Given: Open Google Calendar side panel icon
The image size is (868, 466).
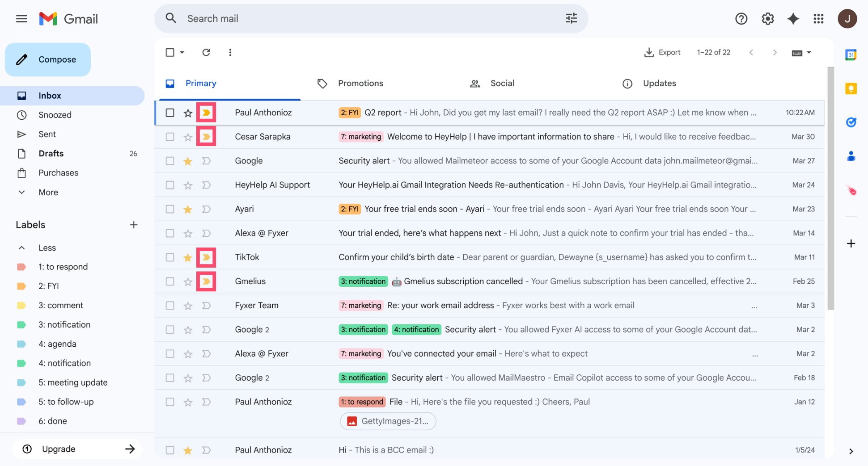Looking at the screenshot, I should point(851,55).
